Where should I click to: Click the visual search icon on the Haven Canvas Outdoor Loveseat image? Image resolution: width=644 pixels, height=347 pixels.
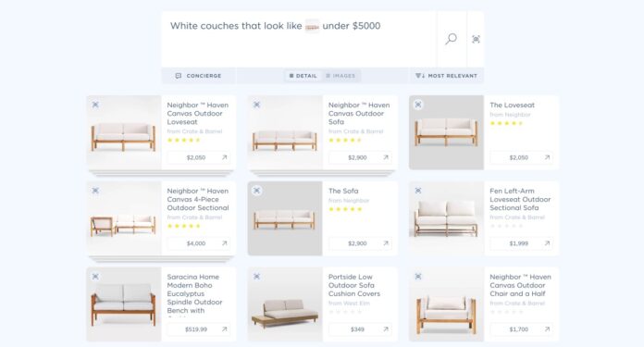click(x=95, y=105)
